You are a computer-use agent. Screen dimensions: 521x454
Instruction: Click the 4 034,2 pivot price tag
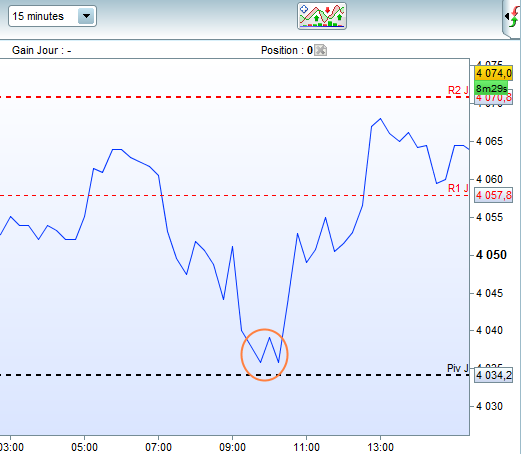coord(493,375)
